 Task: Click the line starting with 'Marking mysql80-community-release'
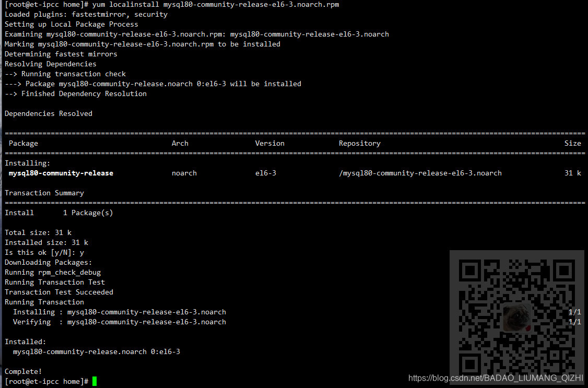click(142, 44)
